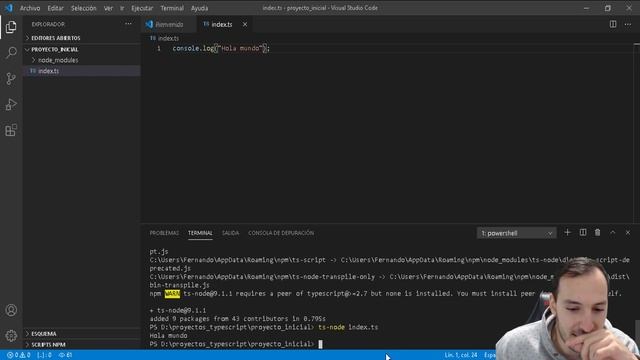
Task: Expand the ESQUEMA section
Action: (x=44, y=334)
